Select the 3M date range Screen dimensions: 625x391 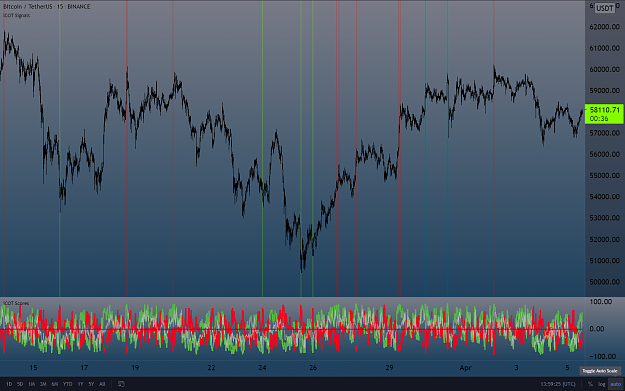click(43, 384)
